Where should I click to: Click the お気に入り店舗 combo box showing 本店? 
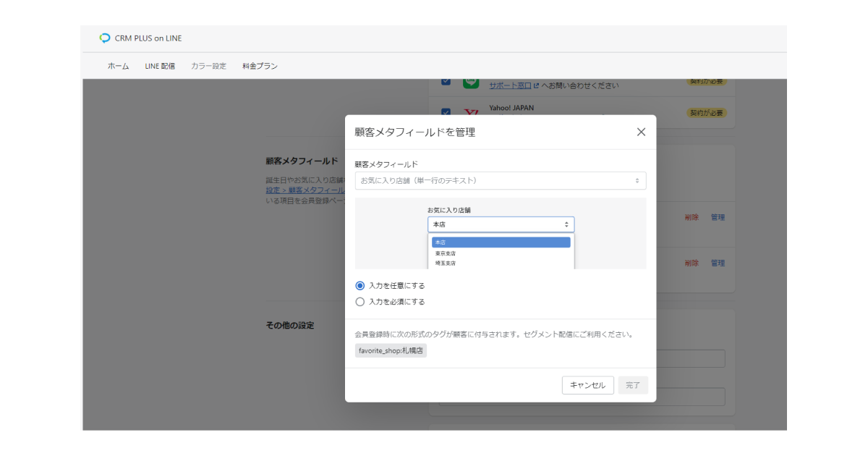(501, 224)
